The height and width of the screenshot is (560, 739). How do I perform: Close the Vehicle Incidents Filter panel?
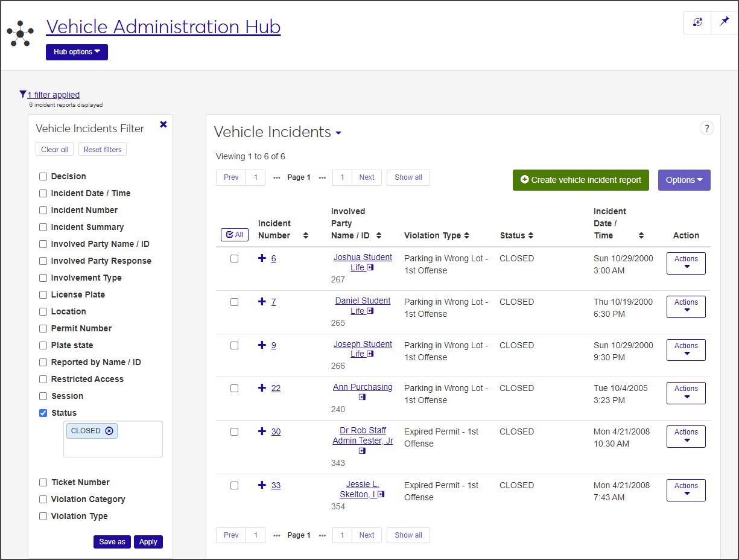coord(163,124)
